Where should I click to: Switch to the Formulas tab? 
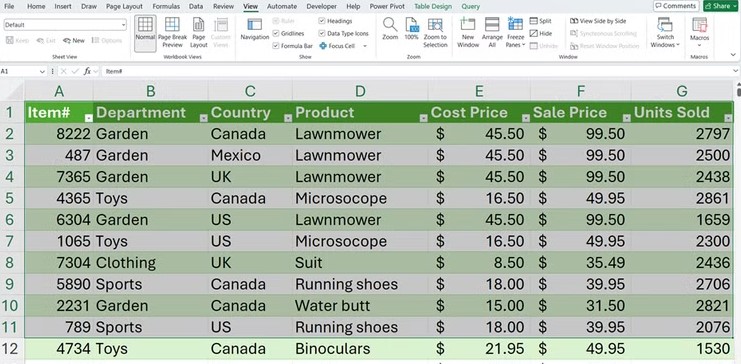(x=166, y=7)
